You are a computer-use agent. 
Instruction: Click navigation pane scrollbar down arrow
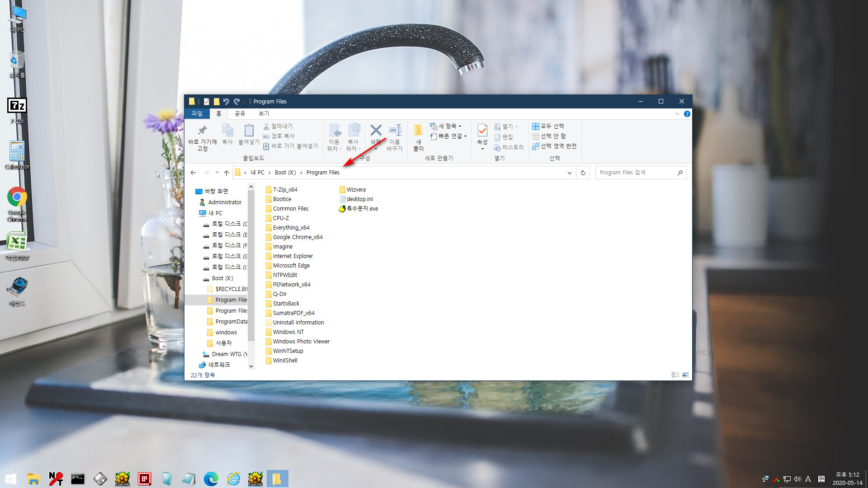click(251, 366)
